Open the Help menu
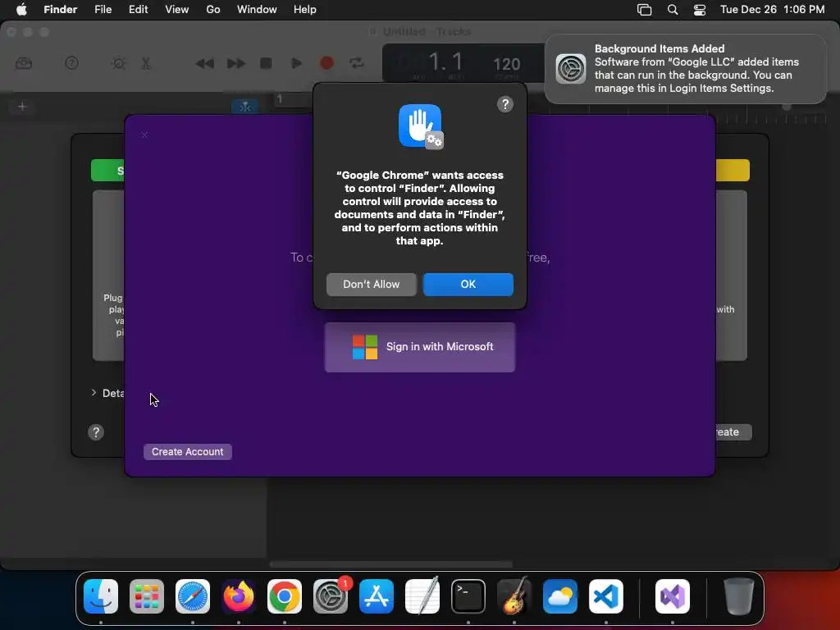 point(305,10)
